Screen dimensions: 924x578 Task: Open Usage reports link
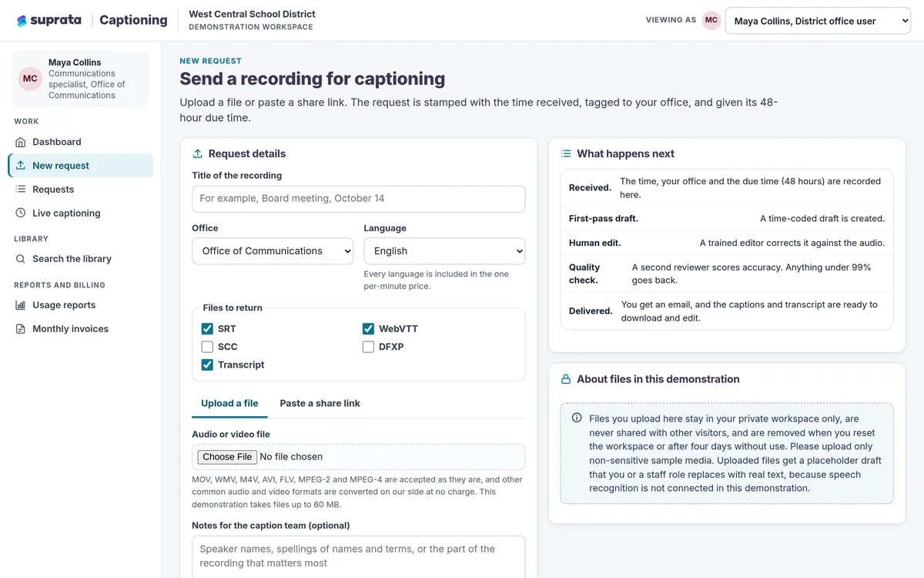(x=81, y=305)
